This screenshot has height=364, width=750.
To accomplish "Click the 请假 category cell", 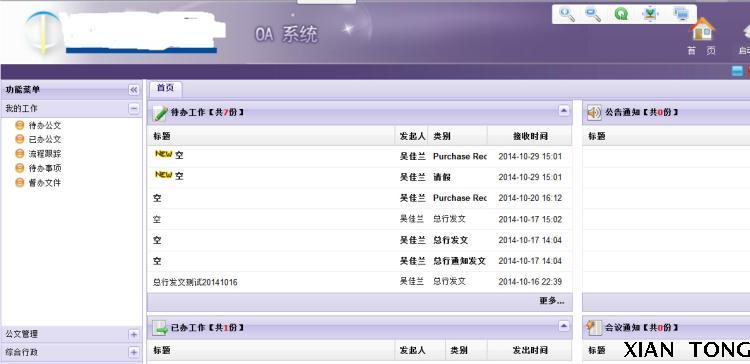I will click(442, 177).
